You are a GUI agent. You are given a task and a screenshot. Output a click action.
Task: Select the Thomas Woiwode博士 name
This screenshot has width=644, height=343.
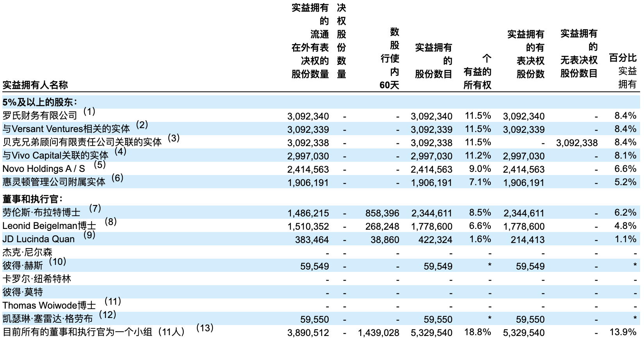(49, 305)
